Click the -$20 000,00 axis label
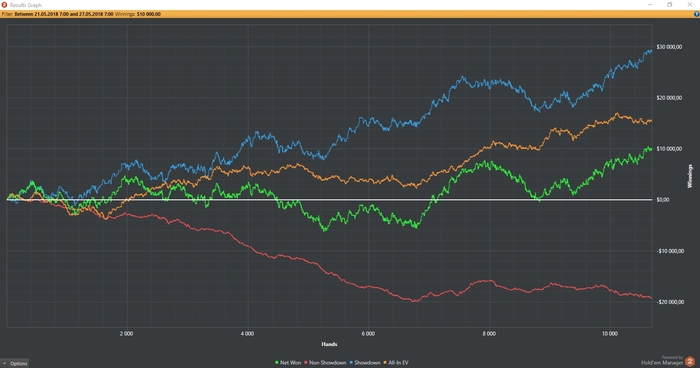The height and width of the screenshot is (368, 700). 670,302
